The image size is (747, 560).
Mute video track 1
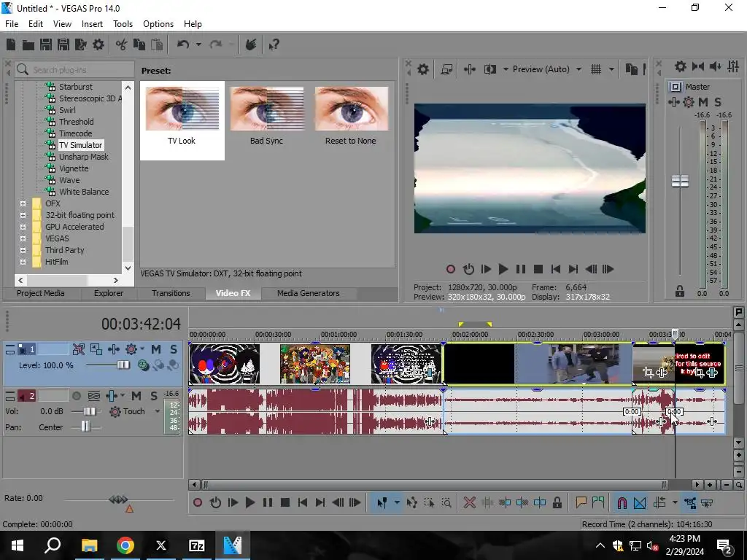click(156, 349)
